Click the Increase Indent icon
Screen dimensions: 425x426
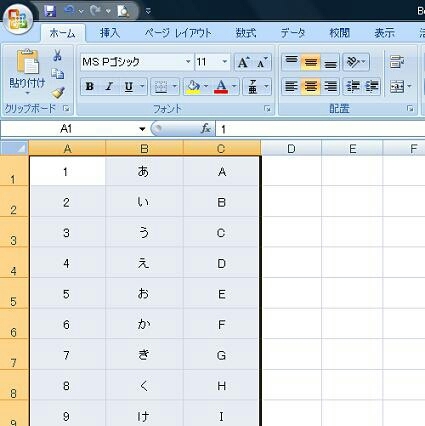(371, 87)
